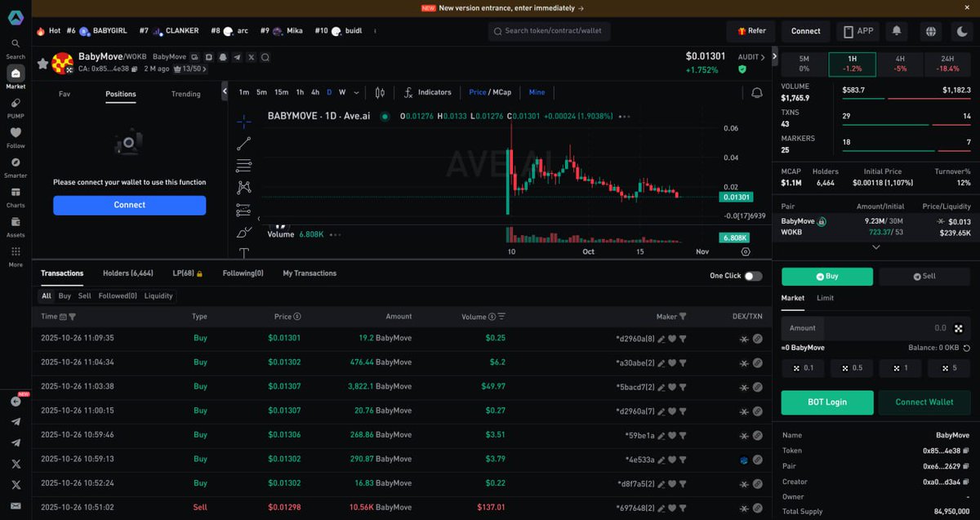Select the brush drawing tool on chart
This screenshot has width=980, height=520.
pos(243,232)
